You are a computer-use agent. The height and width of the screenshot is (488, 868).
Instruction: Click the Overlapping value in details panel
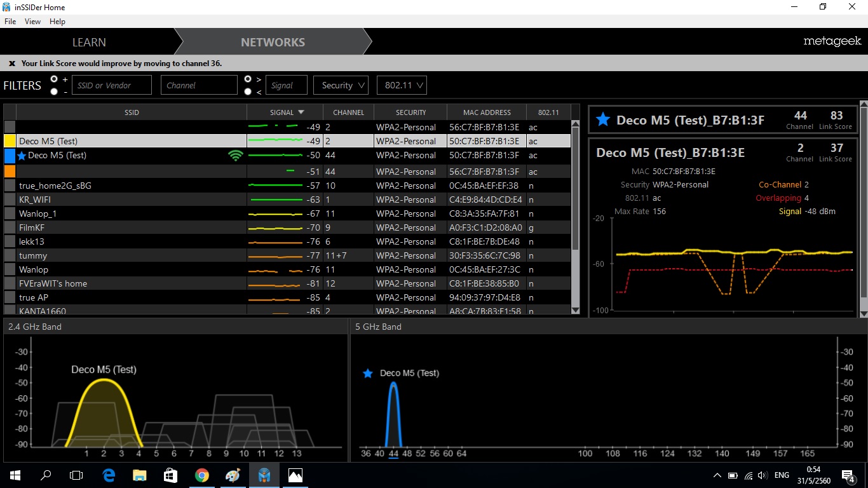[806, 198]
